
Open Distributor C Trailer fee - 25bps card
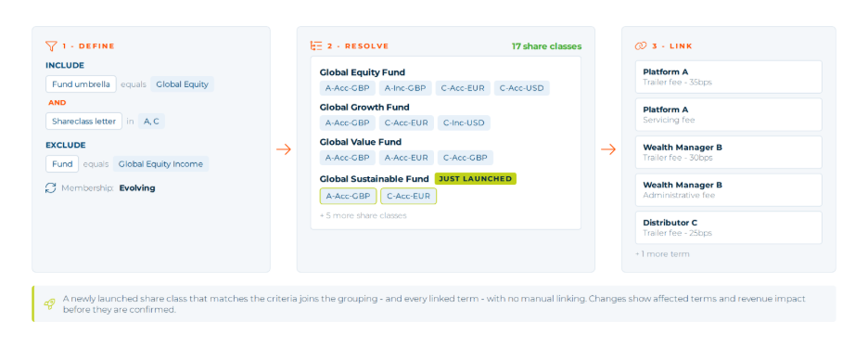point(728,227)
